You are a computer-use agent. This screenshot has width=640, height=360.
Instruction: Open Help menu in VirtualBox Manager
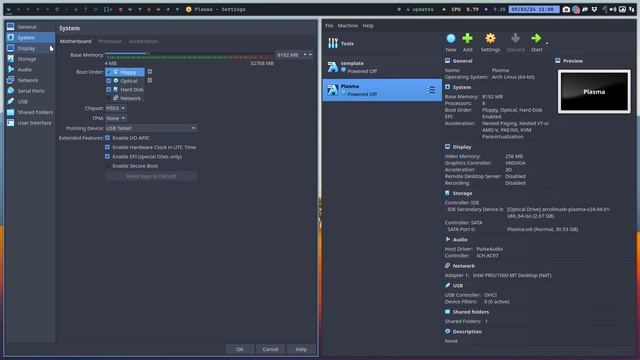pos(368,26)
